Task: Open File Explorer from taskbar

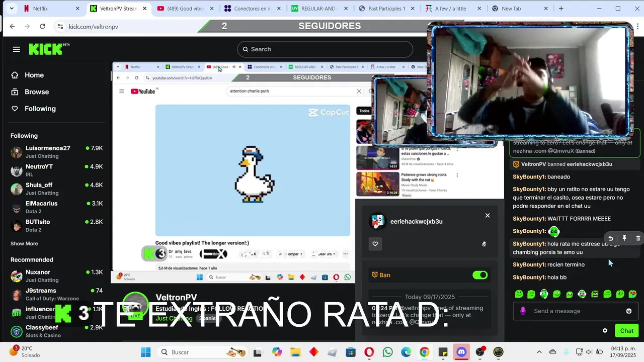Action: [x=295, y=352]
